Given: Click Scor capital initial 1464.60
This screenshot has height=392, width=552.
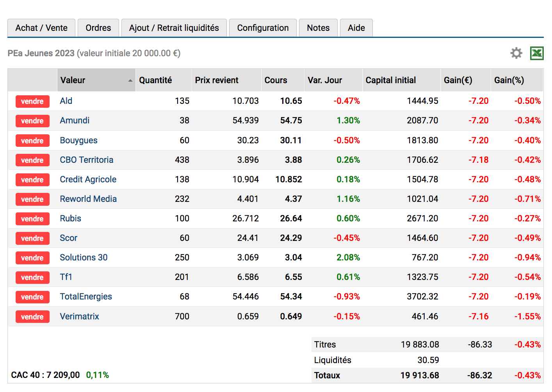Looking at the screenshot, I should point(422,238).
